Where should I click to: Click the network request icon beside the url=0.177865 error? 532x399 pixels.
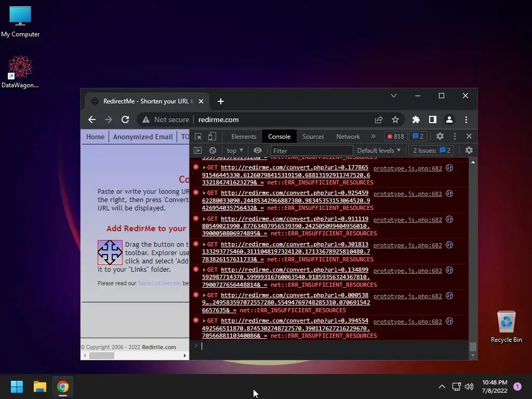click(x=449, y=168)
